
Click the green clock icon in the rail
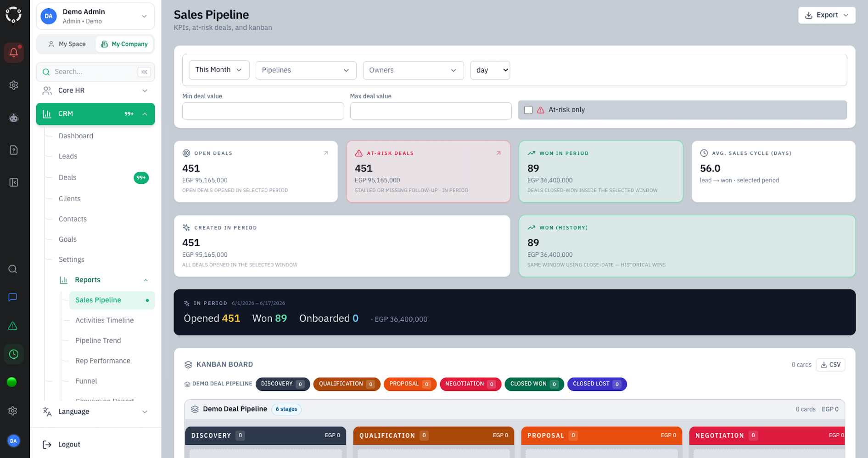14,354
